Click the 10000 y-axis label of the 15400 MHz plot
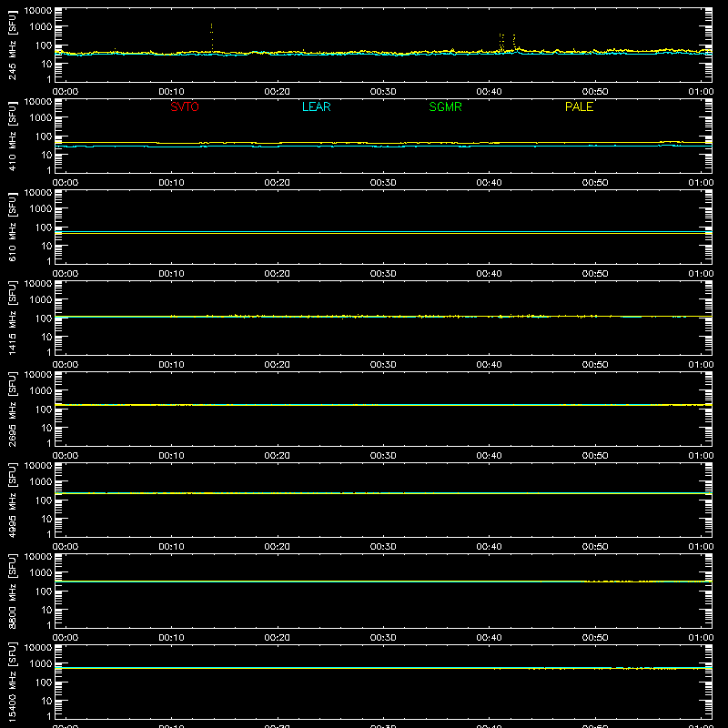Viewport: 728px width, 728px height. click(38, 648)
